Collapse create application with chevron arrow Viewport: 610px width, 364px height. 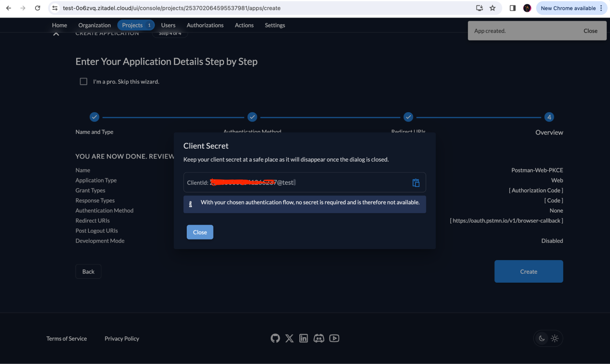(x=56, y=34)
